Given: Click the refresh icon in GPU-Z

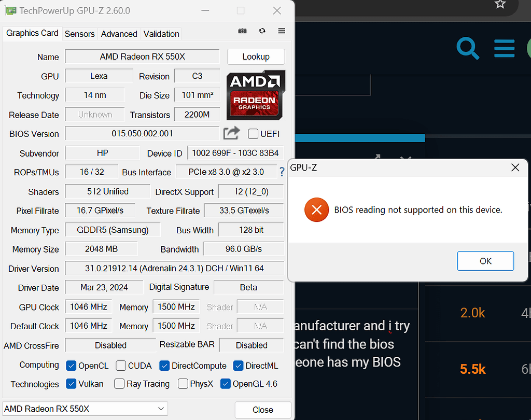Looking at the screenshot, I should [262, 31].
